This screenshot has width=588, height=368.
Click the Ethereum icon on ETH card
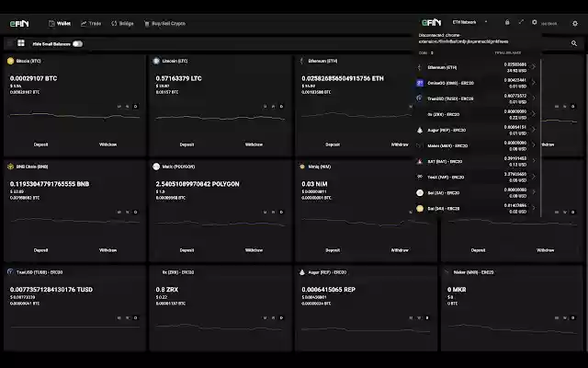(302, 61)
